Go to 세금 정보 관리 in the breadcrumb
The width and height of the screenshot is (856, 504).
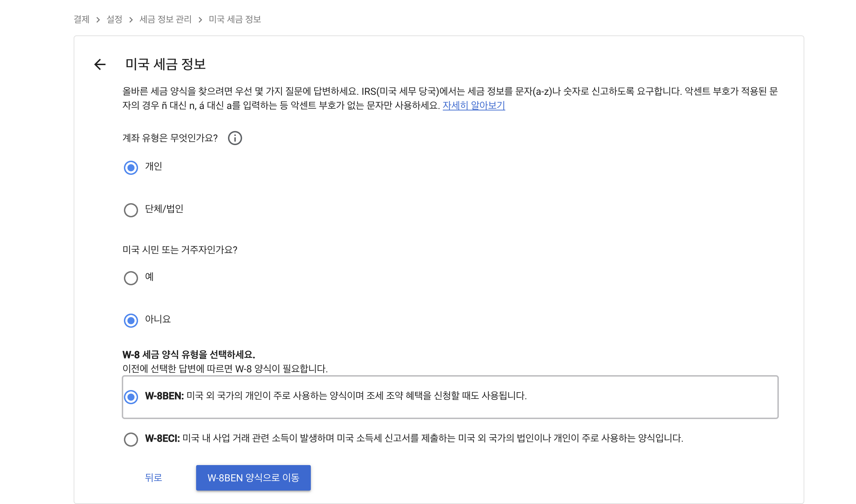pyautogui.click(x=165, y=19)
